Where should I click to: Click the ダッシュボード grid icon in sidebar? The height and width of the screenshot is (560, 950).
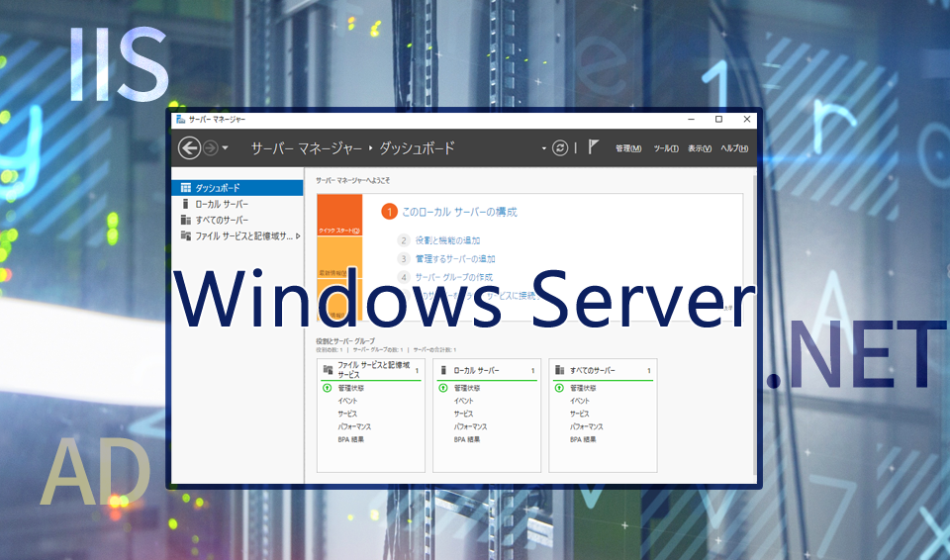point(186,188)
